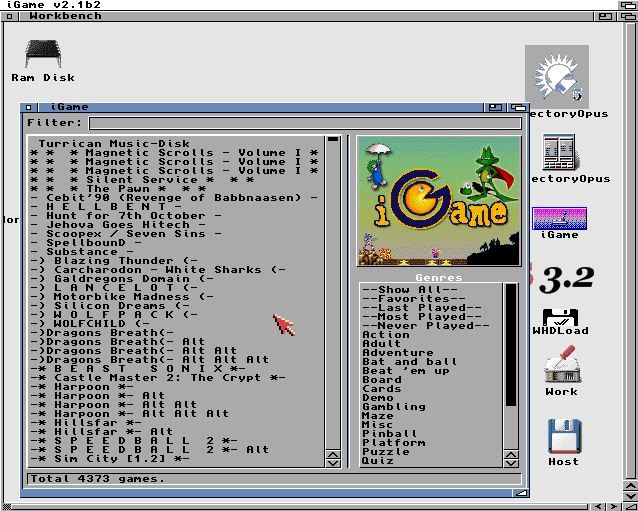Viewport: 638px width, 511px height.
Task: Click the game list scrollbar knob
Action: (x=333, y=139)
